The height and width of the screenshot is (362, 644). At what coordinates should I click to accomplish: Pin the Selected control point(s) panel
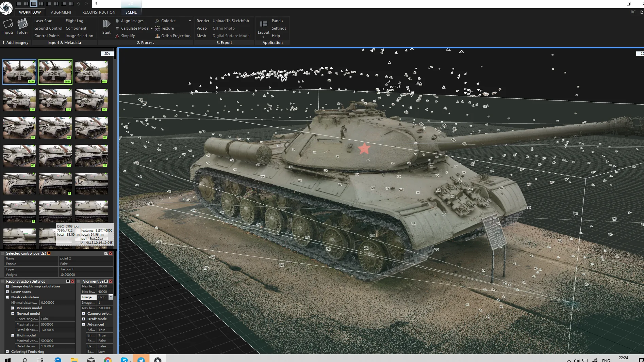point(49,253)
